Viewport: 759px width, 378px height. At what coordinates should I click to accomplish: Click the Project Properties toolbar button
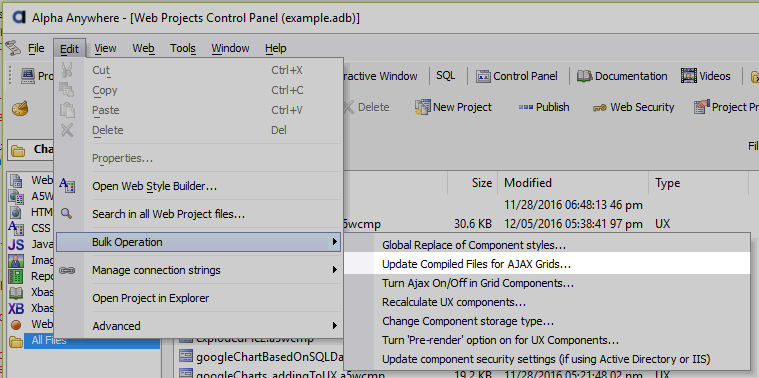(x=726, y=107)
